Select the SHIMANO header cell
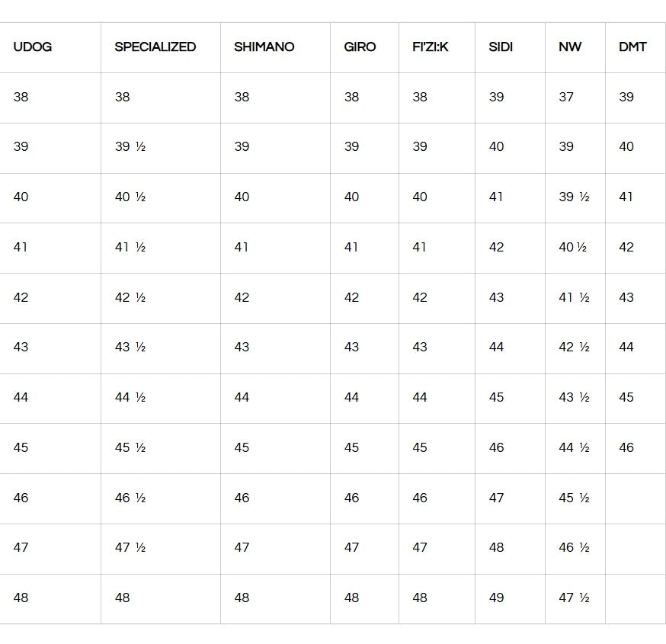Screen dimensions: 666x644 click(x=264, y=47)
